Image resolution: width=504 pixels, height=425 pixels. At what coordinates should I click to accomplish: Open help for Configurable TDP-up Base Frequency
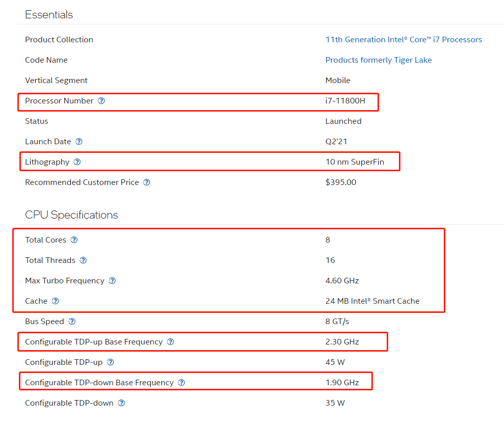tap(170, 342)
